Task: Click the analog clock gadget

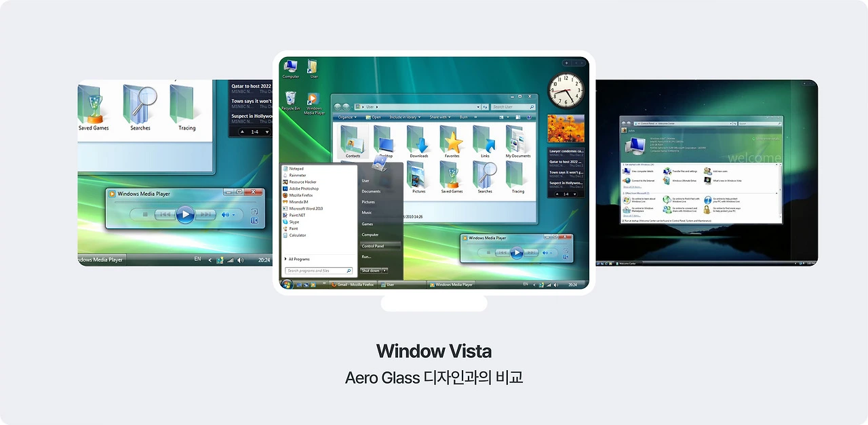Action: 566,91
